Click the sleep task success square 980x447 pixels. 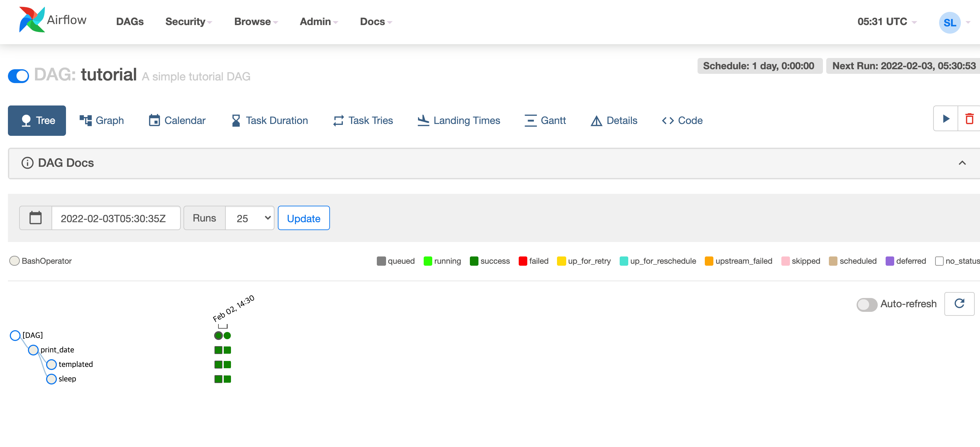(x=218, y=379)
